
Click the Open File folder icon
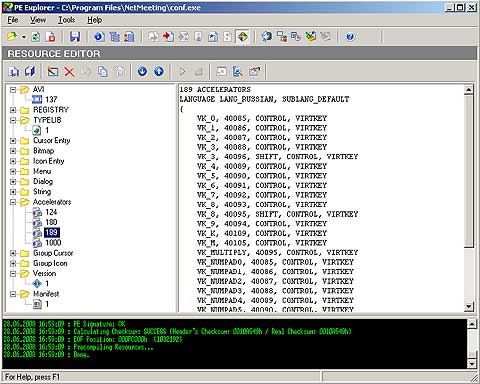[12, 36]
